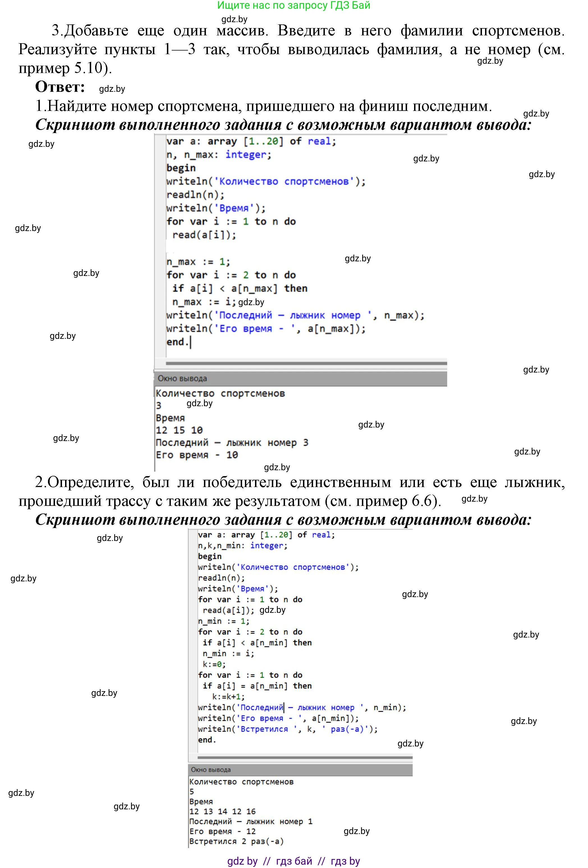This screenshot has width=588, height=868.
Task: Click the writeln line printing a[n_max]
Action: [266, 329]
